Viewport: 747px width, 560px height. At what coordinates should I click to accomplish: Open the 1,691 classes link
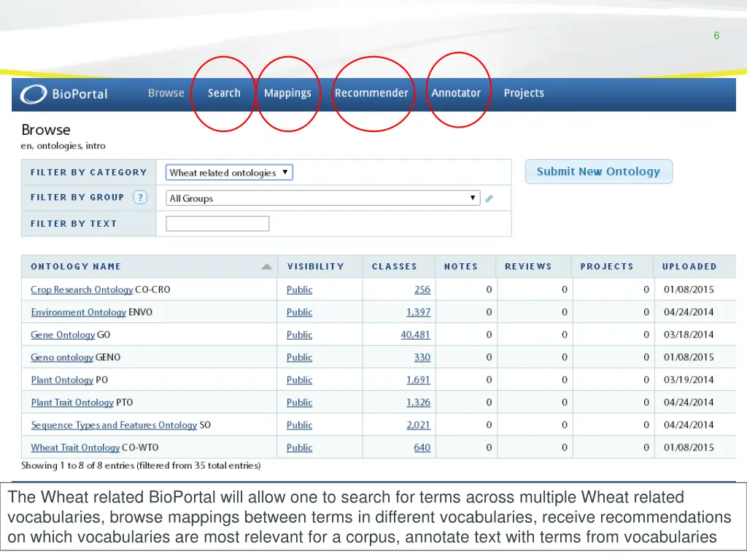pos(418,380)
